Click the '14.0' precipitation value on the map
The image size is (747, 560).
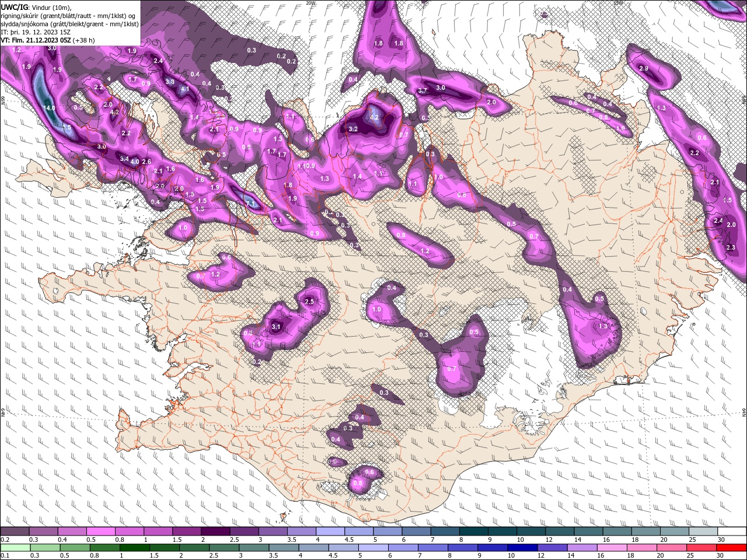[49, 108]
